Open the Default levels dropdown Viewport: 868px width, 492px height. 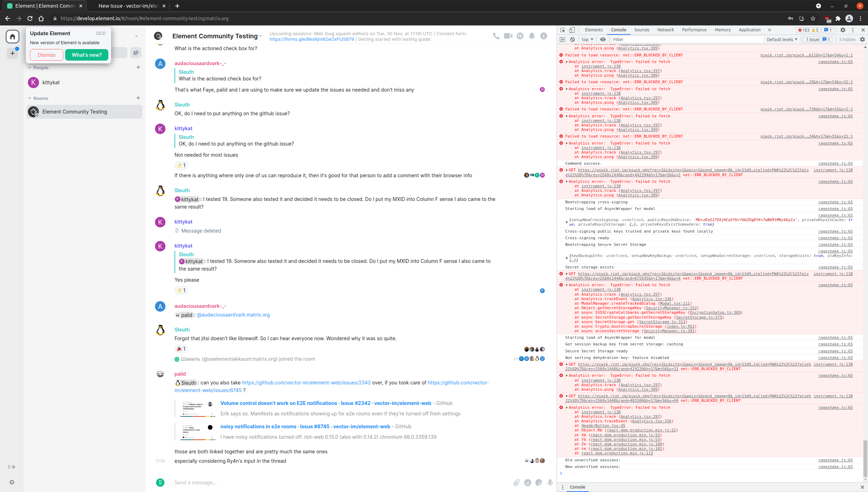coord(782,39)
